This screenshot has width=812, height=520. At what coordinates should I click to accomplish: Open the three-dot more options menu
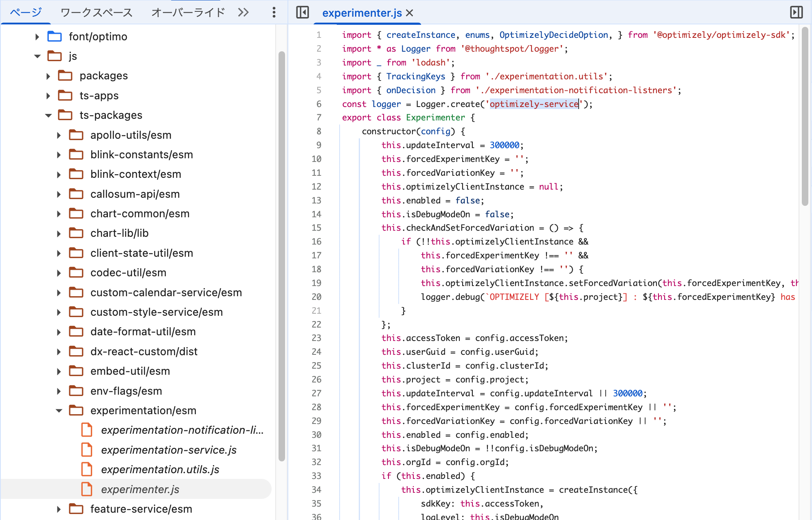tap(274, 12)
